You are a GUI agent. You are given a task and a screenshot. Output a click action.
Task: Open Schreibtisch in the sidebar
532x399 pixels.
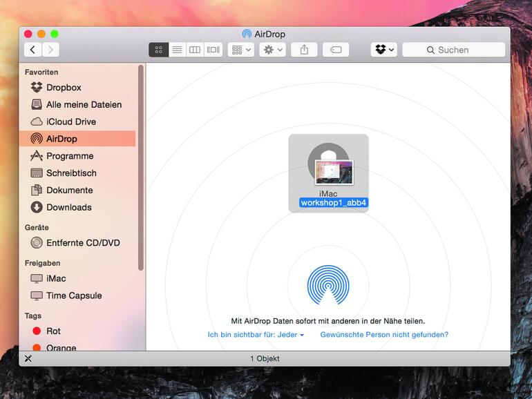pos(77,173)
